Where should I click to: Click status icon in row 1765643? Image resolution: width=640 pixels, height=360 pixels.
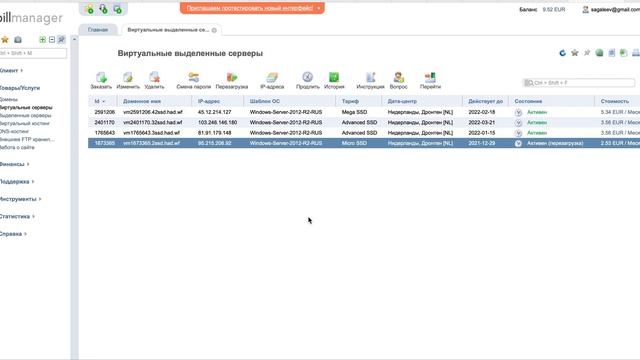tap(518, 133)
